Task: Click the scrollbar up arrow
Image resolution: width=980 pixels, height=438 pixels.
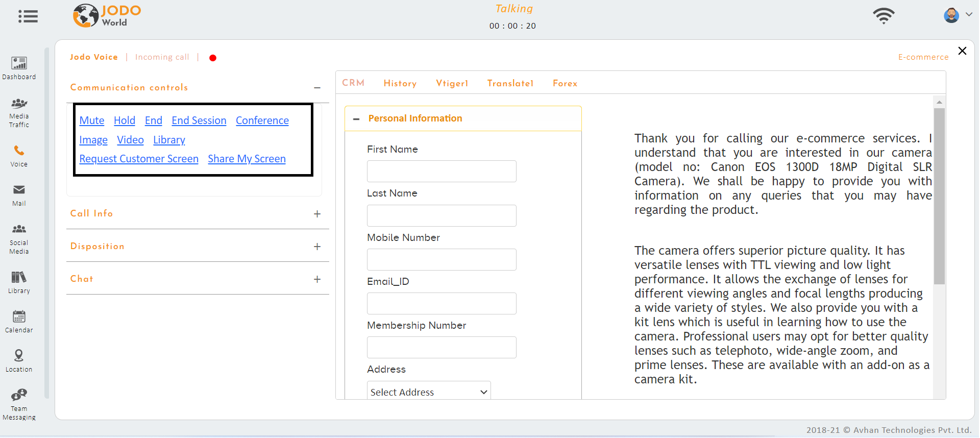Action: pyautogui.click(x=939, y=102)
